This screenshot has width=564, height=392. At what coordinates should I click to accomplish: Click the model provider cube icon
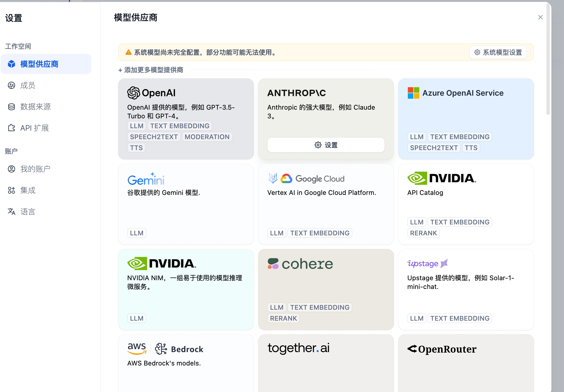pos(11,64)
